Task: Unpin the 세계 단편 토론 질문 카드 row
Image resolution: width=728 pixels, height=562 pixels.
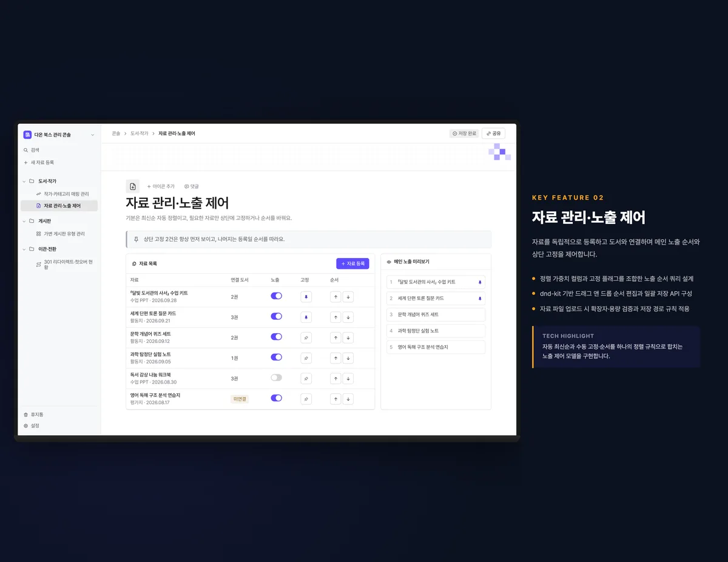Action: pyautogui.click(x=306, y=317)
